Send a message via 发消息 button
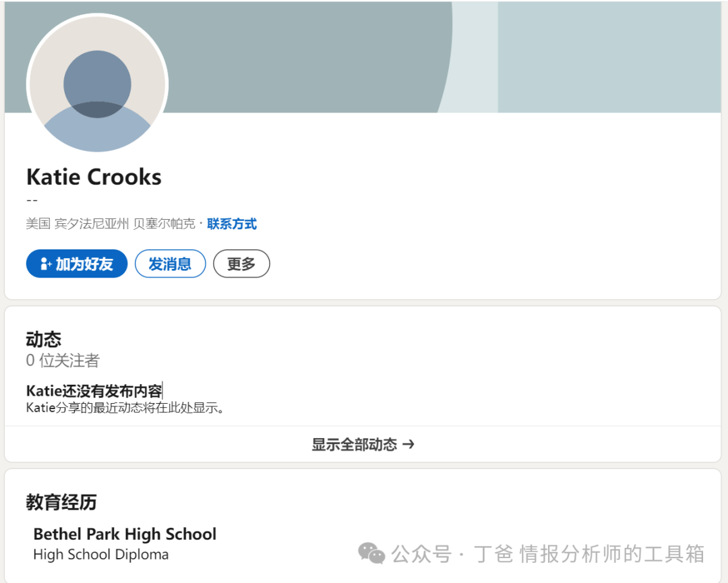This screenshot has height=583, width=728. pyautogui.click(x=170, y=264)
